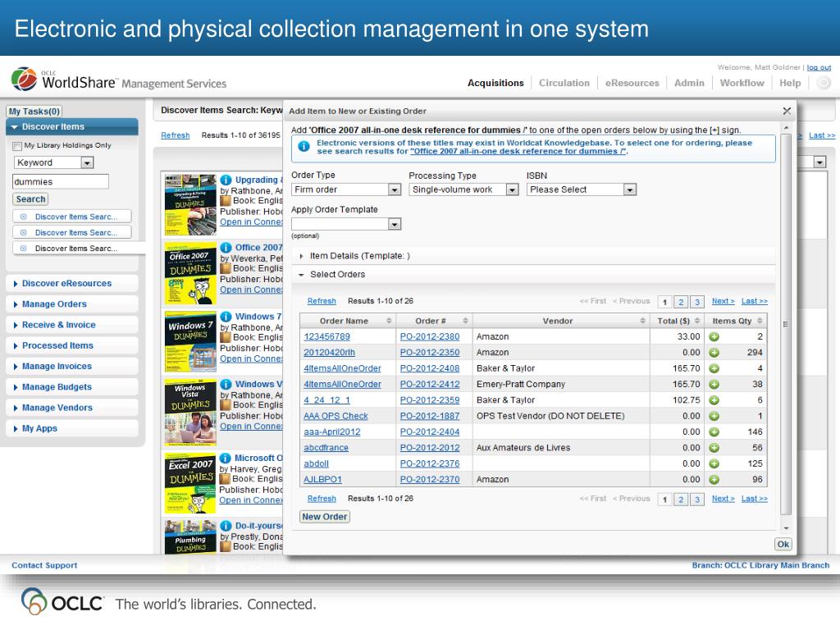Click plus icon in PO-2012-2412 row
Viewport: 840px width, 630px height.
click(x=714, y=384)
